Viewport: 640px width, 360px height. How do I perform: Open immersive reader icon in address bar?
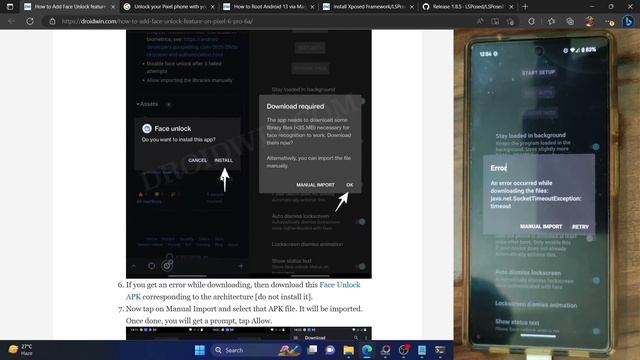pos(495,21)
